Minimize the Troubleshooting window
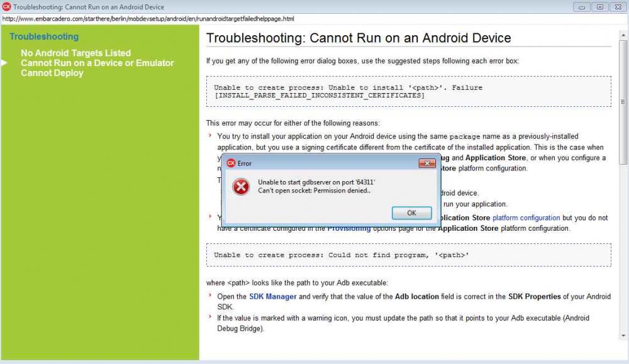 (581, 7)
